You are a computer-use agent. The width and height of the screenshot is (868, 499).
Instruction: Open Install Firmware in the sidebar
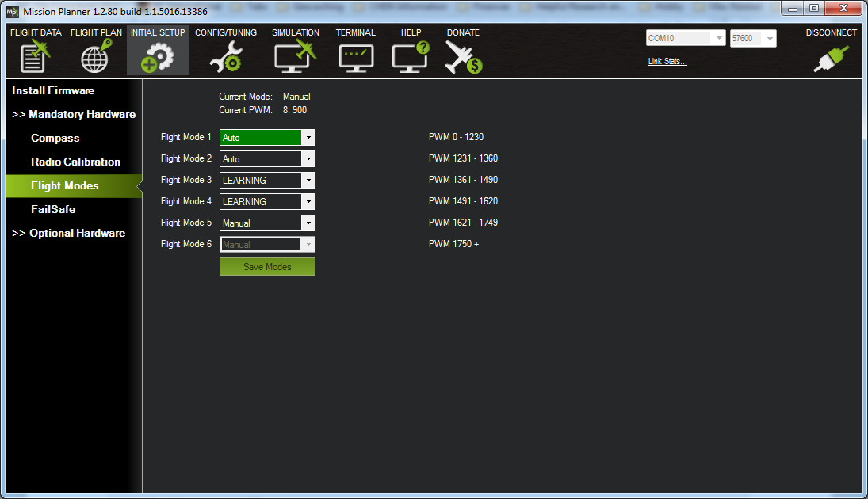[53, 91]
